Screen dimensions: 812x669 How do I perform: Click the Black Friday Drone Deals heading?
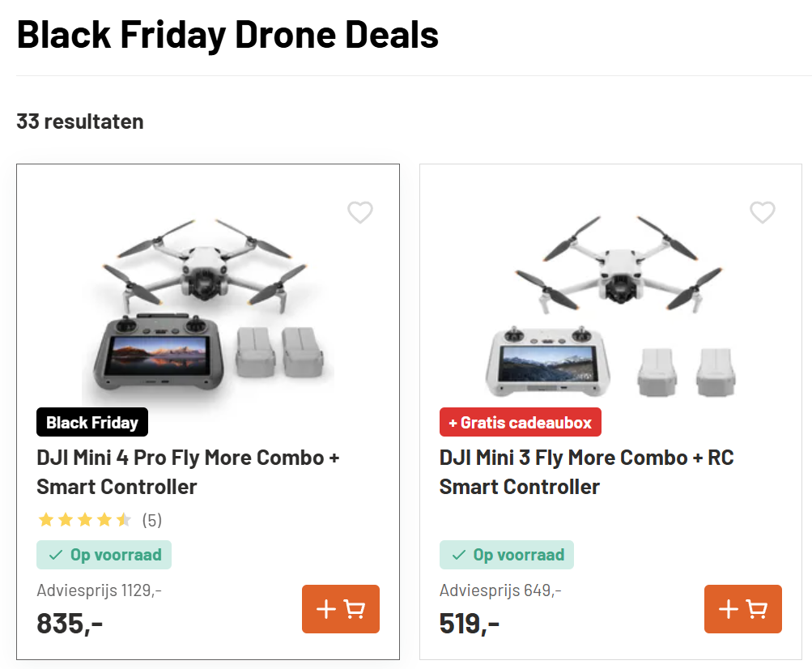(x=227, y=35)
